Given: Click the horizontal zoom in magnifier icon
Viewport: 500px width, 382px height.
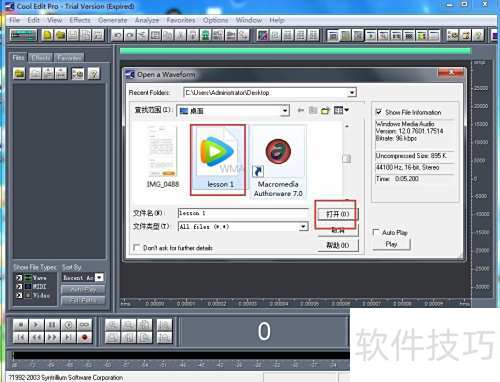Looking at the screenshot, I should coord(113,325).
